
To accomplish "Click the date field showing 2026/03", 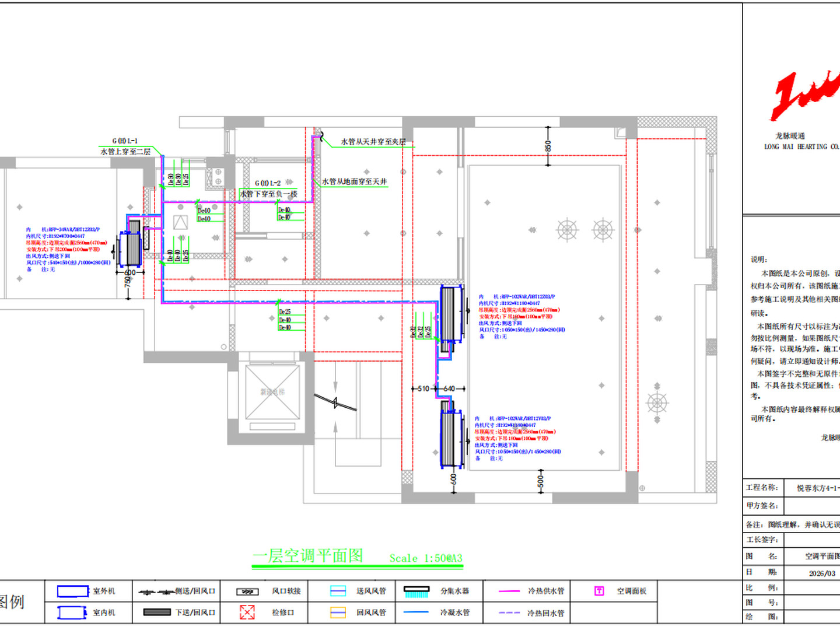I will pyautogui.click(x=822, y=573).
